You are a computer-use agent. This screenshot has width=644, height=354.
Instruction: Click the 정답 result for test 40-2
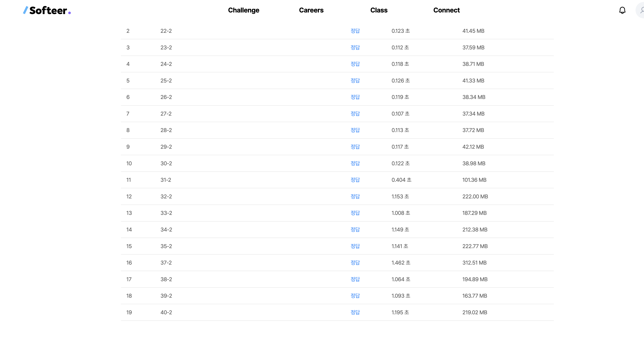click(x=355, y=312)
